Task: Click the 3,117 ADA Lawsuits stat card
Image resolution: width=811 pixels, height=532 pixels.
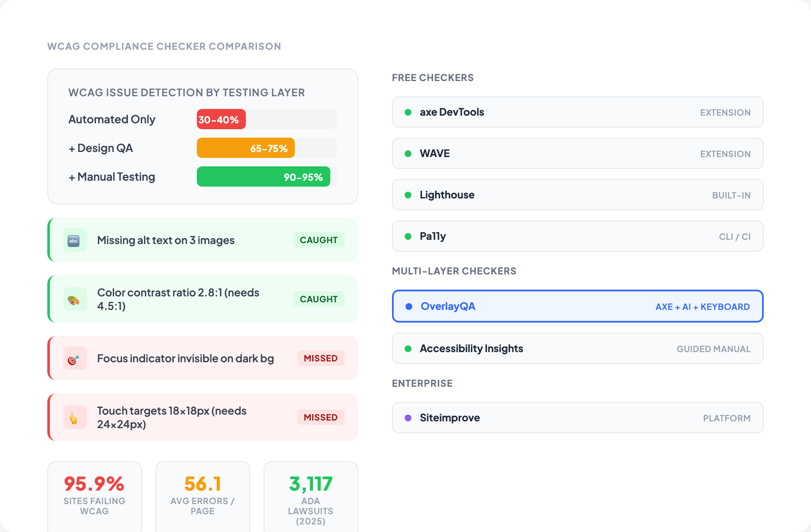Action: click(x=311, y=497)
